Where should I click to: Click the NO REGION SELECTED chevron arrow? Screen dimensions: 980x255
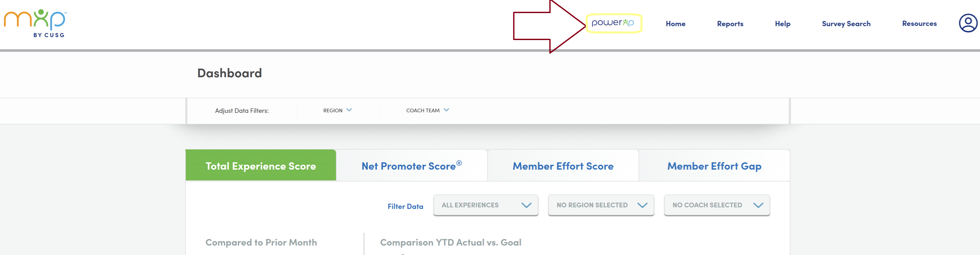coord(642,205)
